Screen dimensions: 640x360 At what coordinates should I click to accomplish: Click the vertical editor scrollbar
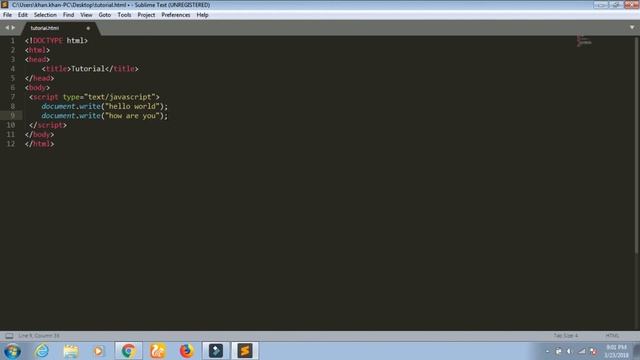point(636,145)
